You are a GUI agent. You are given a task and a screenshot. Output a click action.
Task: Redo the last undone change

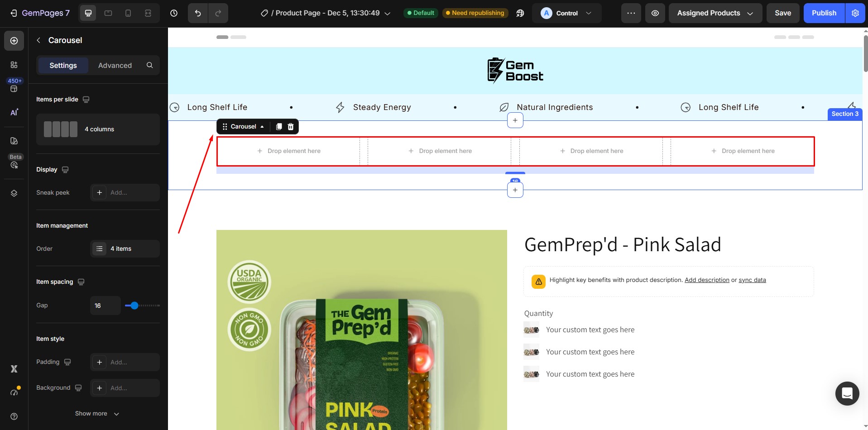click(x=218, y=13)
